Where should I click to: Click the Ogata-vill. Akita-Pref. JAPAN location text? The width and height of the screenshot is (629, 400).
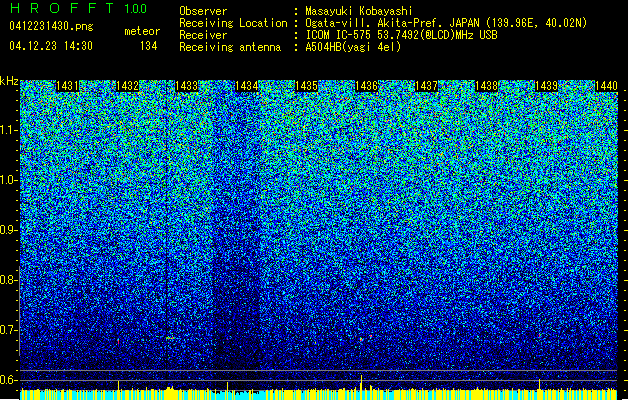[x=446, y=23]
